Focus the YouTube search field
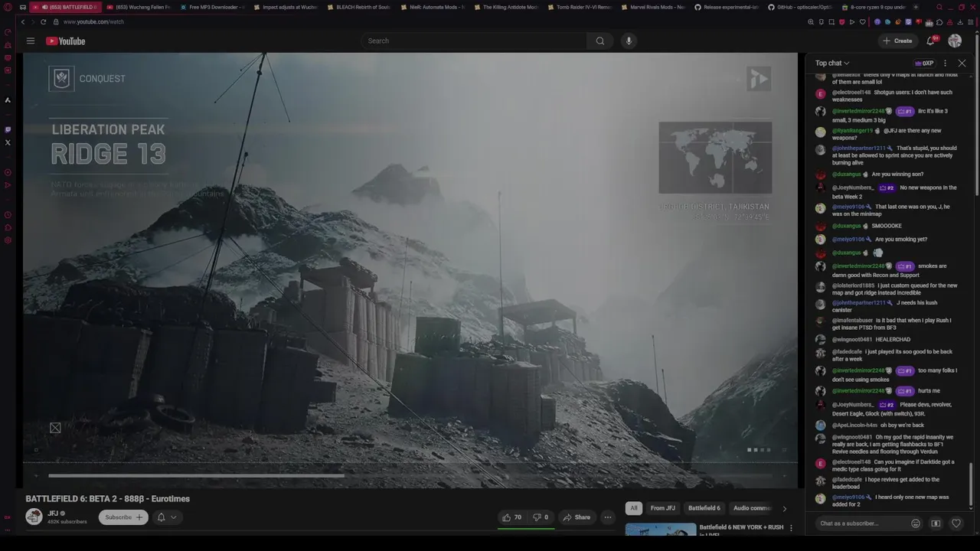Screen dimensions: 980x551 click(x=475, y=41)
